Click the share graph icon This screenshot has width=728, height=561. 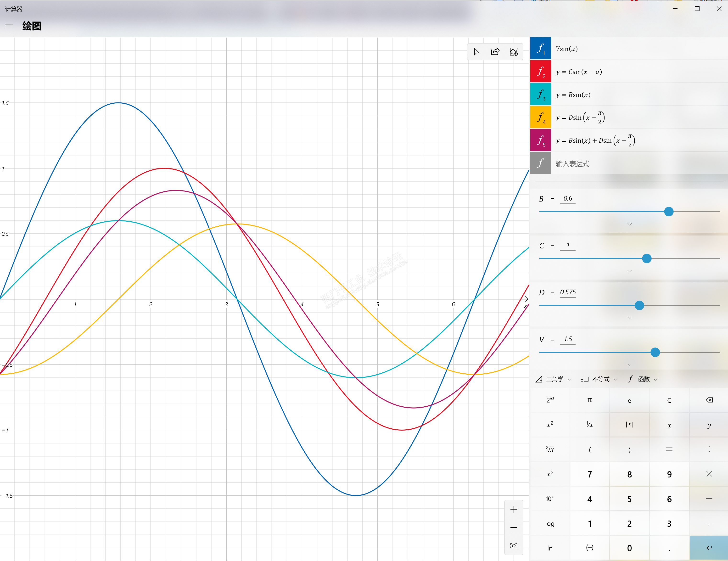(x=495, y=52)
